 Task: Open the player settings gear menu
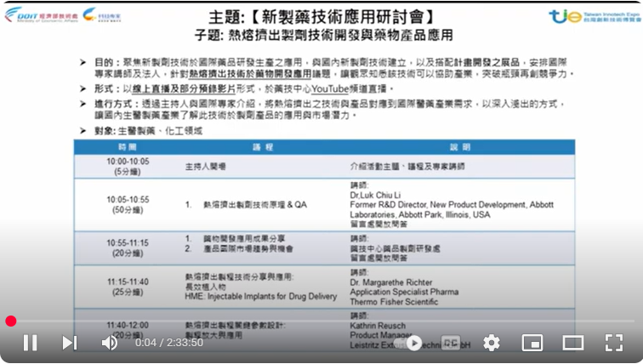tap(492, 343)
